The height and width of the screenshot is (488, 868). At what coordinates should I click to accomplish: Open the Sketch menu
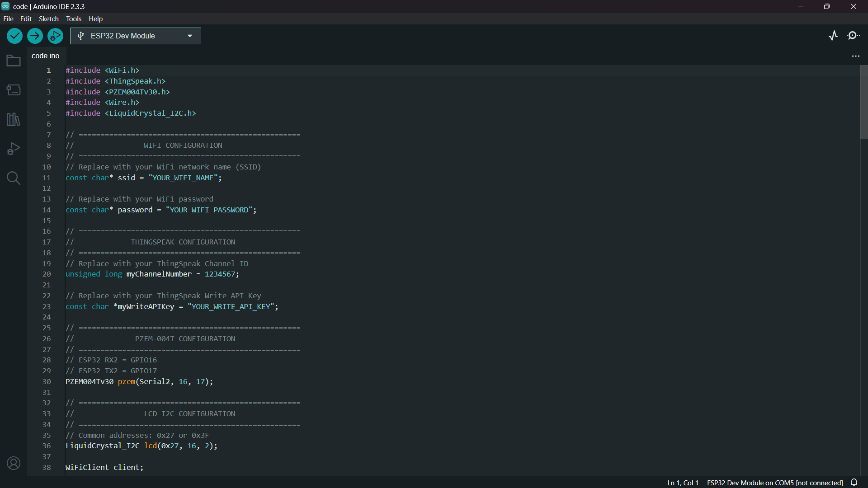49,19
